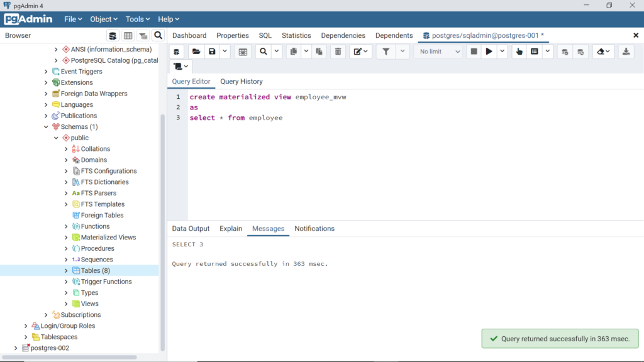Switch to the Query History tab

click(x=241, y=81)
